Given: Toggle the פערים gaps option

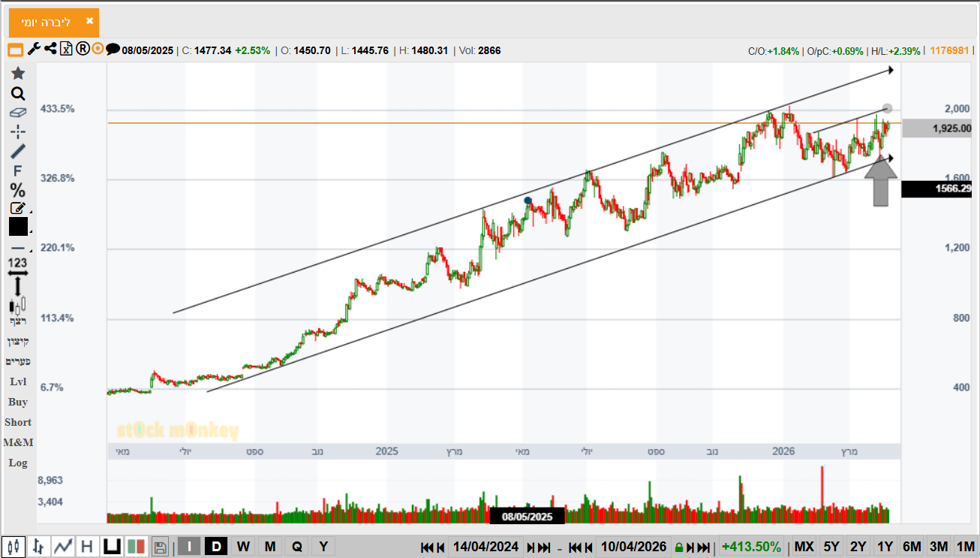Looking at the screenshot, I should 18,361.
